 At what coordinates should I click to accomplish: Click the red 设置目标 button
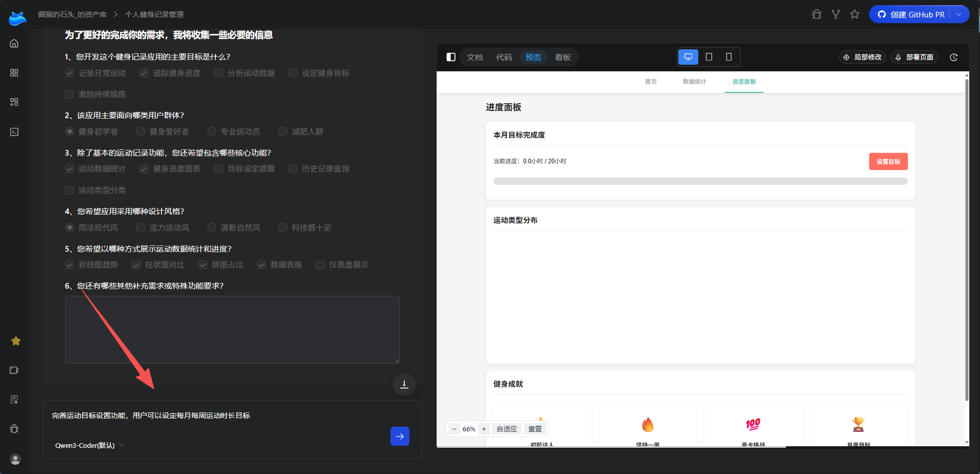click(x=888, y=161)
